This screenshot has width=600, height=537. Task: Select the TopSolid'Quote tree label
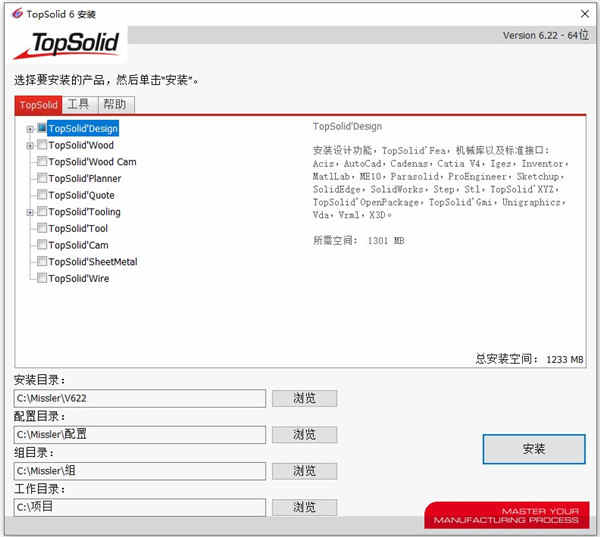[x=82, y=195]
